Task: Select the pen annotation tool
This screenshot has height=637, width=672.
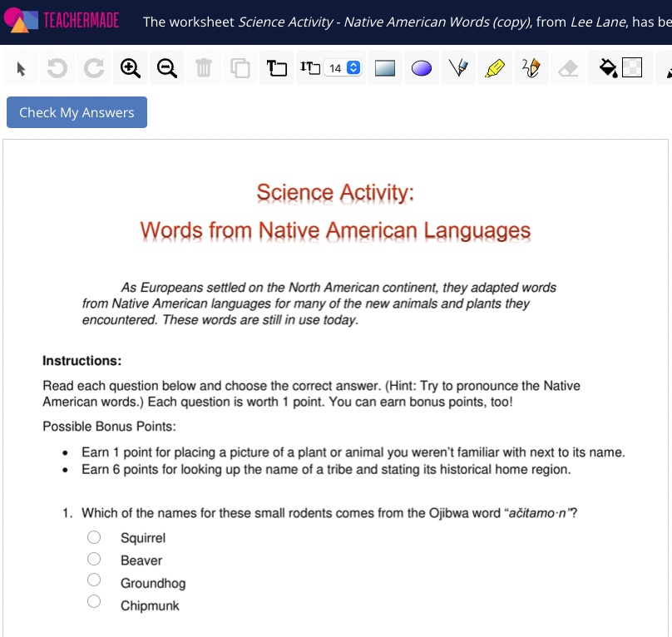Action: coord(458,67)
